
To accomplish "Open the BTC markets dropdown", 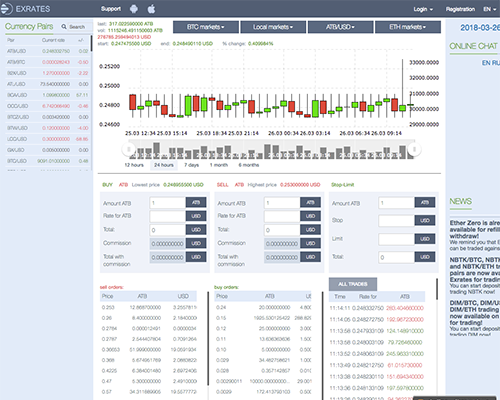I will tap(206, 27).
